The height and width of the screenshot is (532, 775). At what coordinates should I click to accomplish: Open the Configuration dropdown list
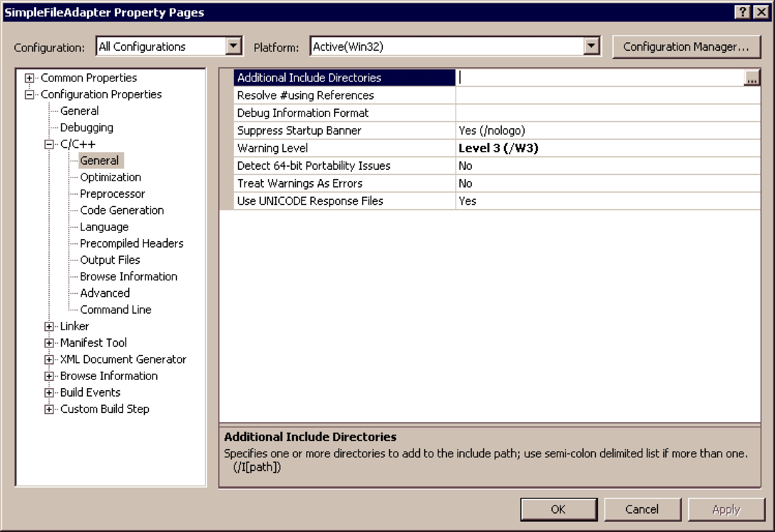coord(233,46)
